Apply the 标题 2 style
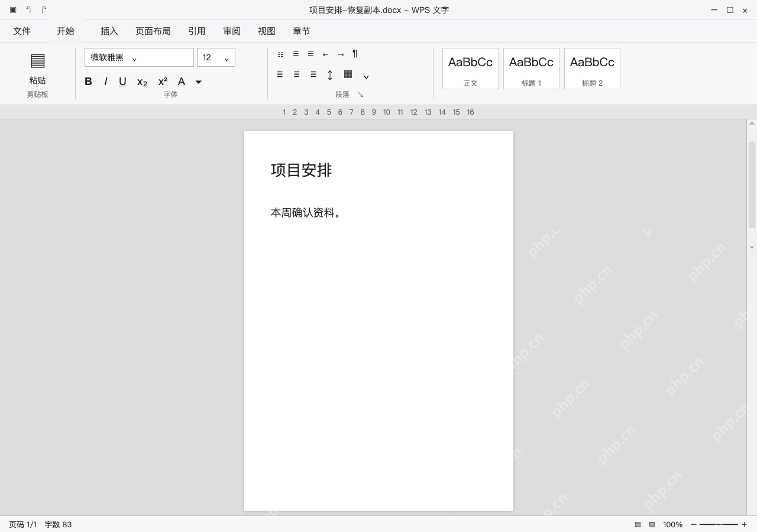757x532 pixels. click(x=592, y=69)
